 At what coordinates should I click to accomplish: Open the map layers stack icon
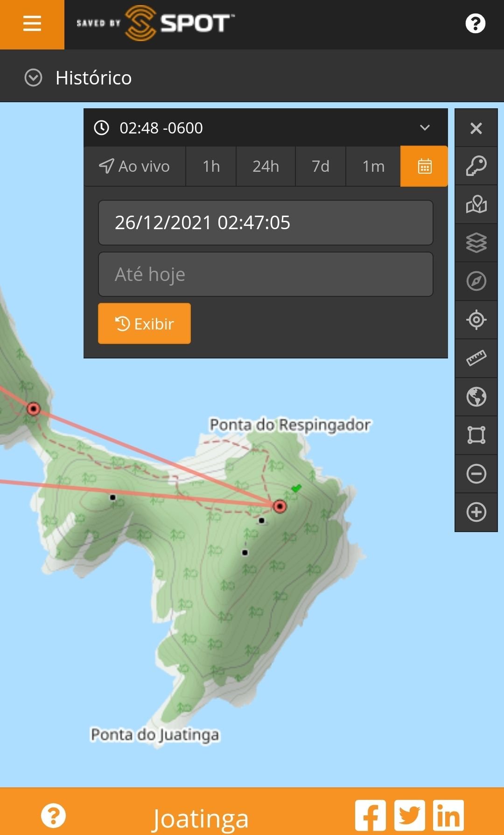(476, 243)
